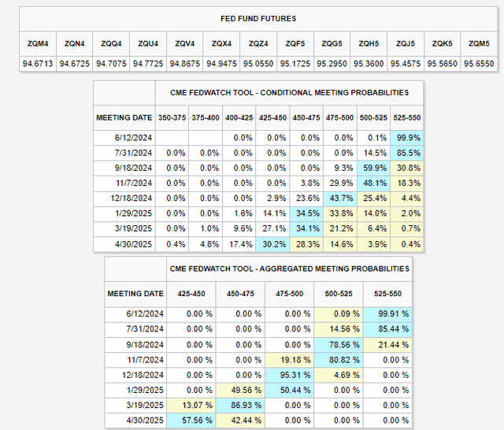Select the 50.44 % aggregated cell
The height and width of the screenshot is (430, 504).
coord(289,390)
